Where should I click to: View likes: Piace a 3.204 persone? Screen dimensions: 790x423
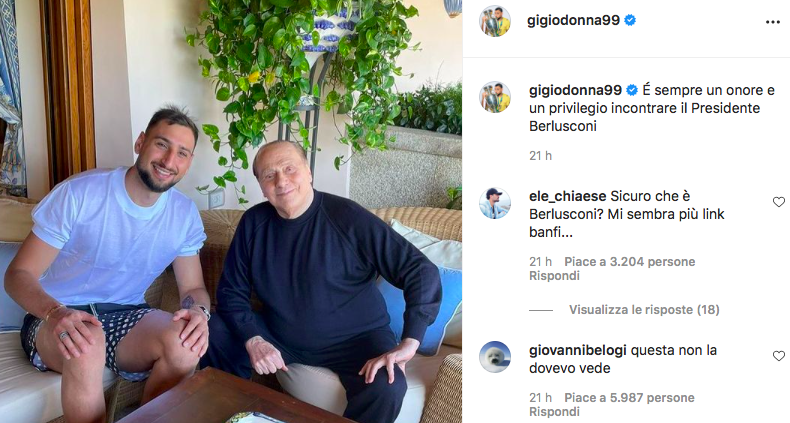point(630,262)
